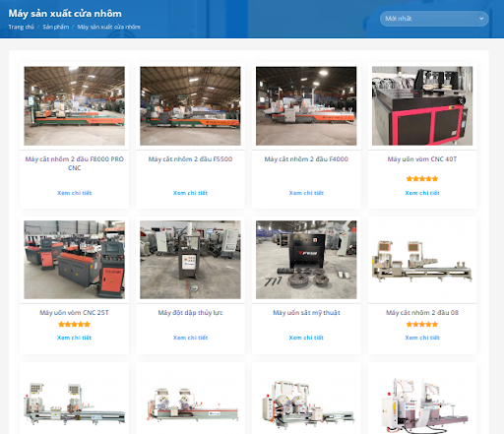Open Máy cắt nhôm 2 đầu F4000 image
Viewport: 504px width, 434px height.
tap(306, 106)
